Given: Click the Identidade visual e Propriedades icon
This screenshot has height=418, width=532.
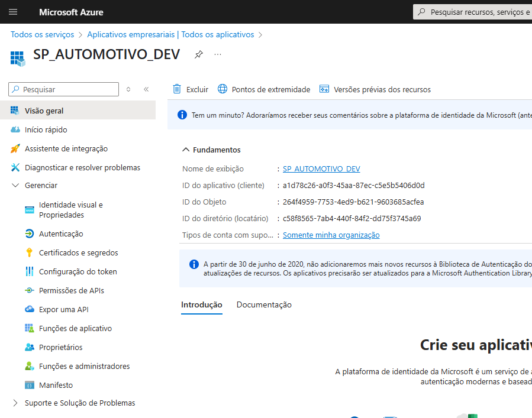Looking at the screenshot, I should pos(30,210).
